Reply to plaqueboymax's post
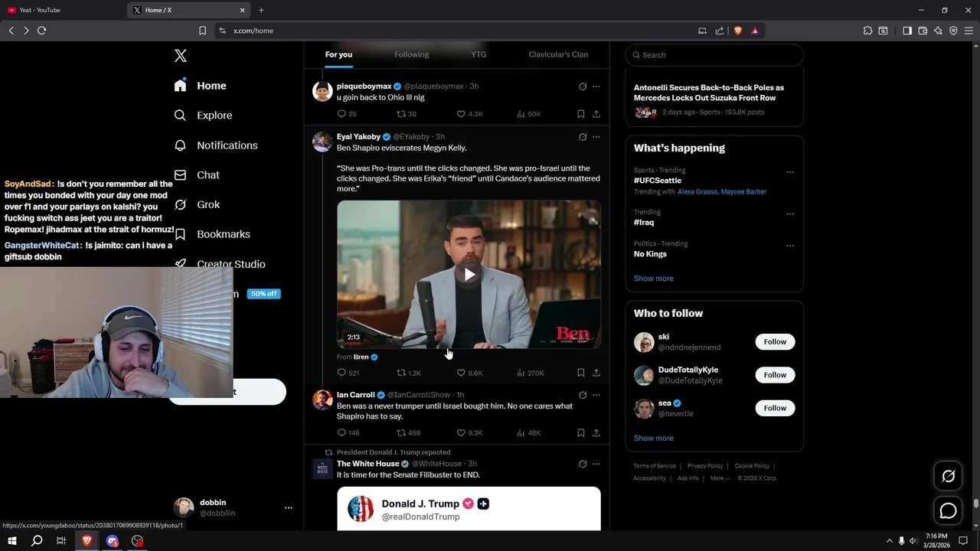 (342, 114)
